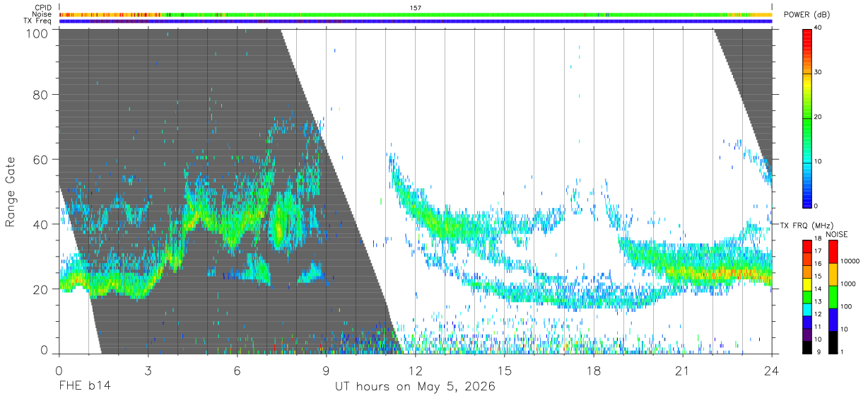Select the cyan 12–13 MHz swatch in TX FRQ legend

807,310
